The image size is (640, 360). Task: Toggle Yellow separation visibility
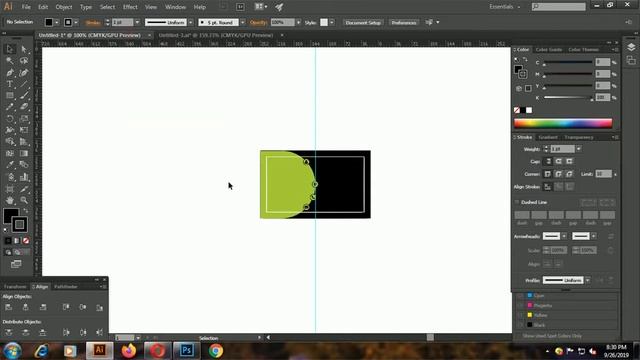click(520, 315)
